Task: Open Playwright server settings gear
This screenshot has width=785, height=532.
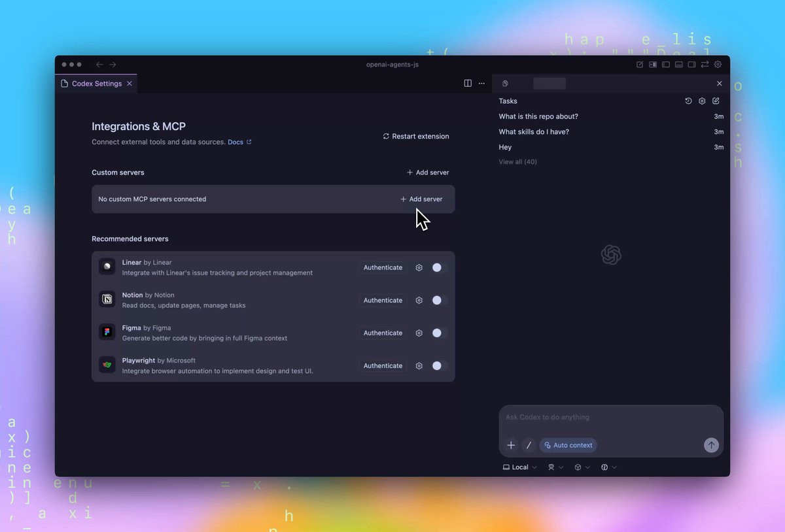Action: 419,365
